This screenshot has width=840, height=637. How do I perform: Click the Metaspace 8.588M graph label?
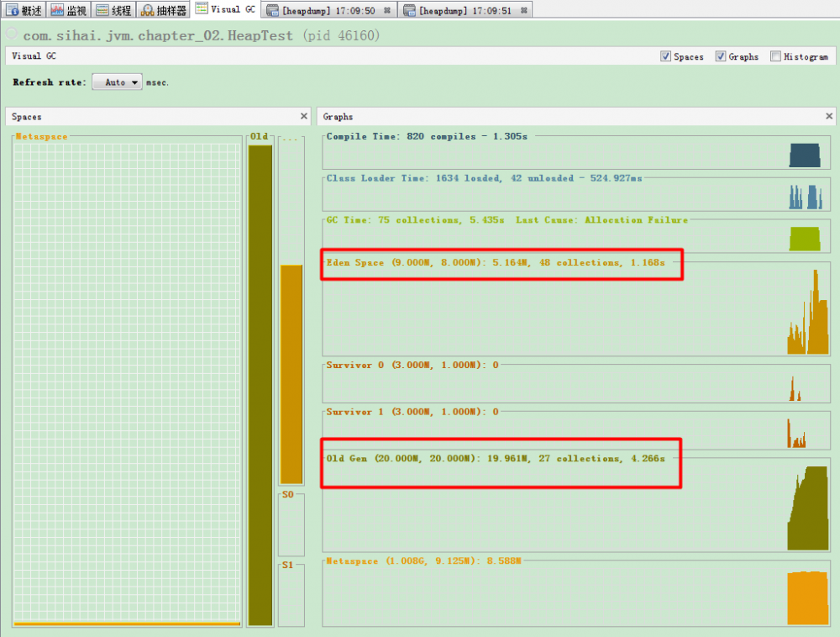(x=423, y=561)
